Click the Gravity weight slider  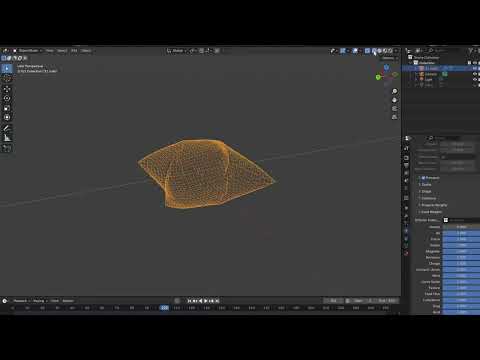pyautogui.click(x=461, y=227)
